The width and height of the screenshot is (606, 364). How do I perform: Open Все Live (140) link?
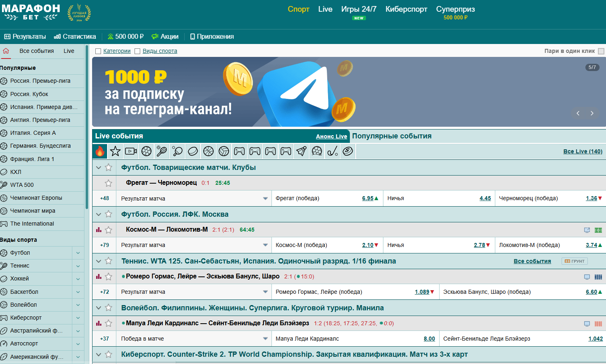click(583, 151)
